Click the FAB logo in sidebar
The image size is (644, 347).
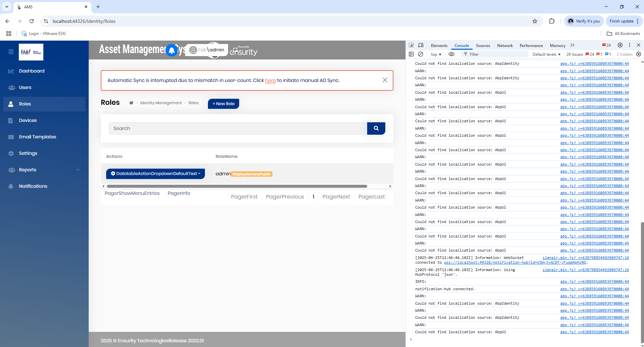(x=31, y=52)
